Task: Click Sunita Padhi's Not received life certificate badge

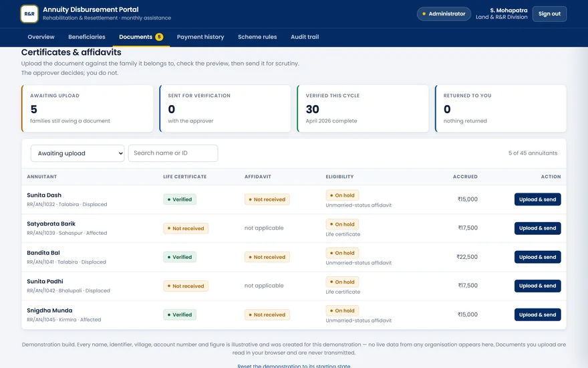Action: pyautogui.click(x=186, y=286)
